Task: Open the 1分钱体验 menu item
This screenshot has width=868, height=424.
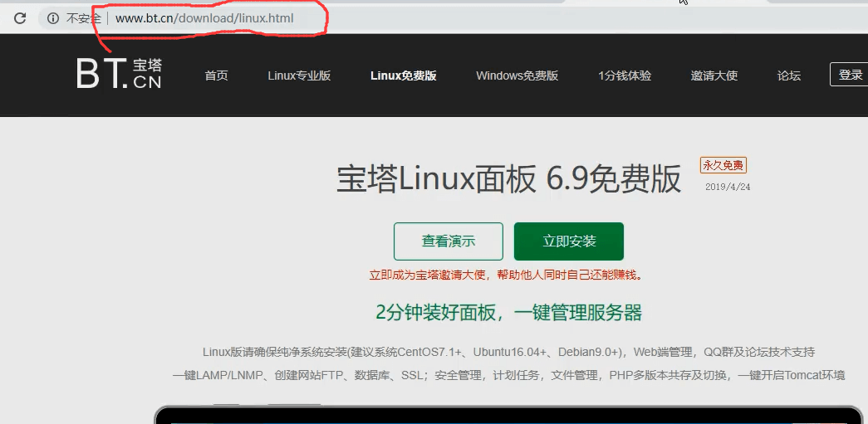Action: pyautogui.click(x=625, y=76)
